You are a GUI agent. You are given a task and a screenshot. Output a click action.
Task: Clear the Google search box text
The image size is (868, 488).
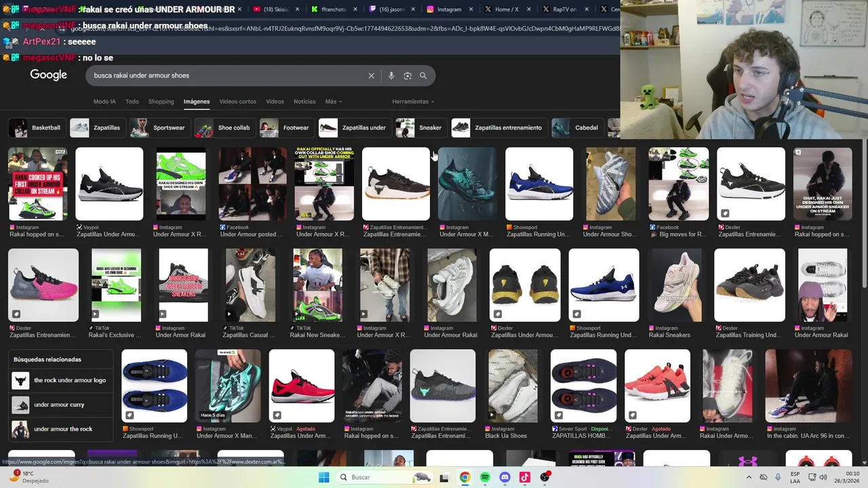point(371,76)
